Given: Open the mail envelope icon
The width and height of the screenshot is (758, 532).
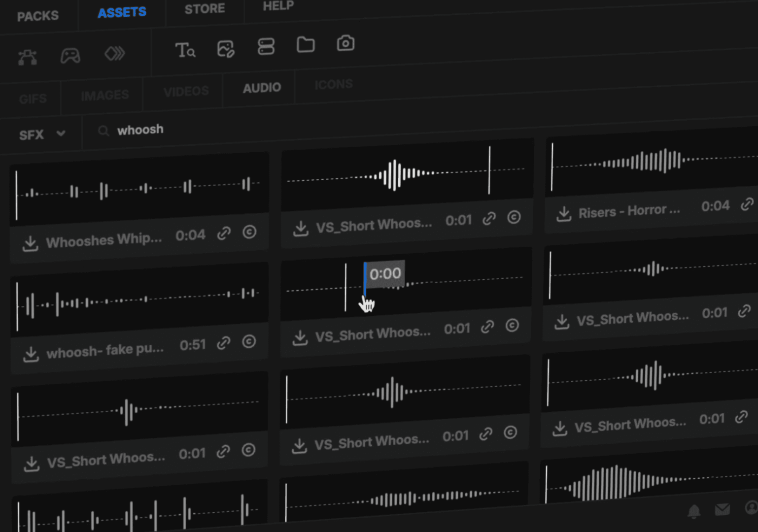Looking at the screenshot, I should [x=723, y=509].
